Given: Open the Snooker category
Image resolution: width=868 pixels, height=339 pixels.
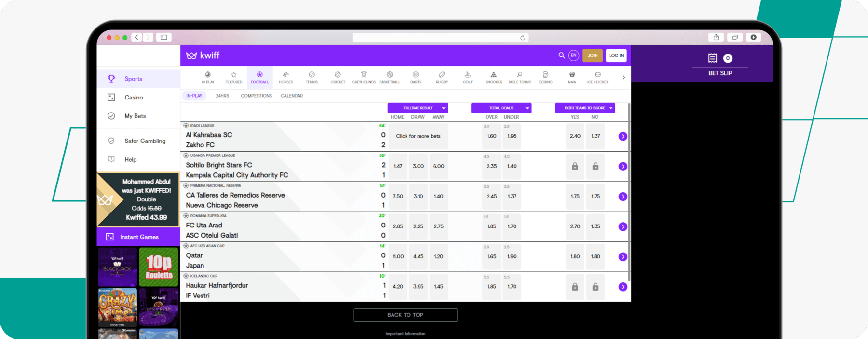Looking at the screenshot, I should (494, 77).
